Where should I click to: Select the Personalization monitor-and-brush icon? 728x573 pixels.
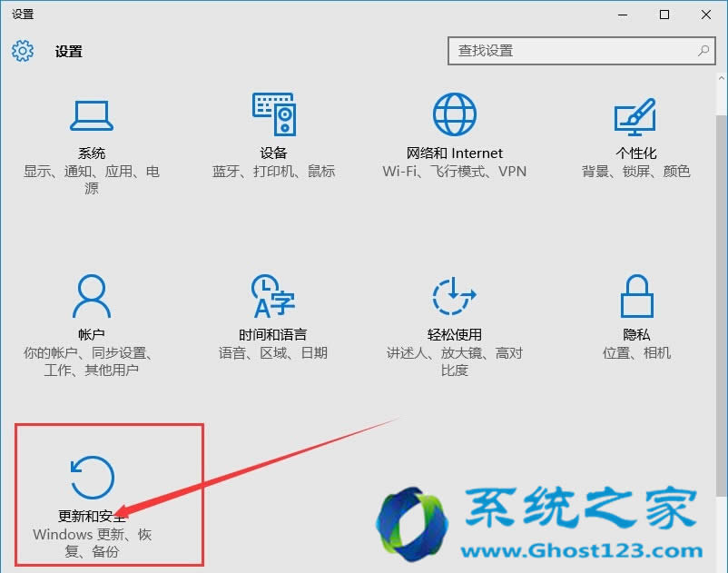click(635, 115)
